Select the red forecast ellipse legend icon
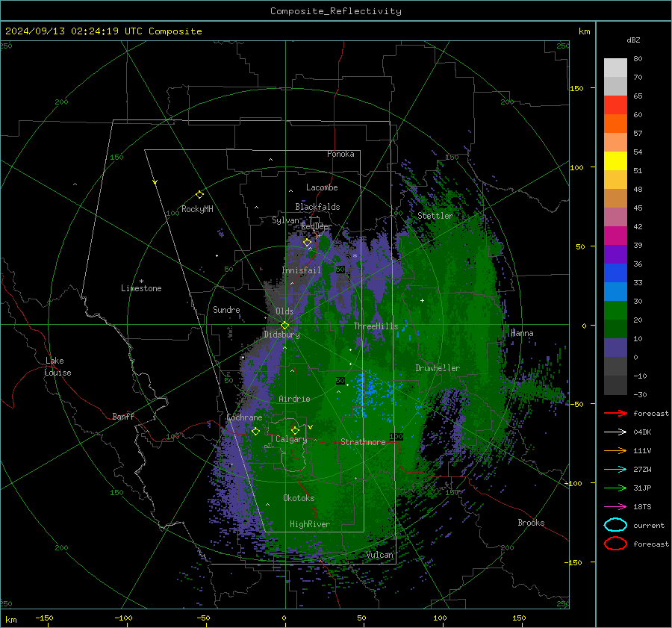 click(x=615, y=544)
